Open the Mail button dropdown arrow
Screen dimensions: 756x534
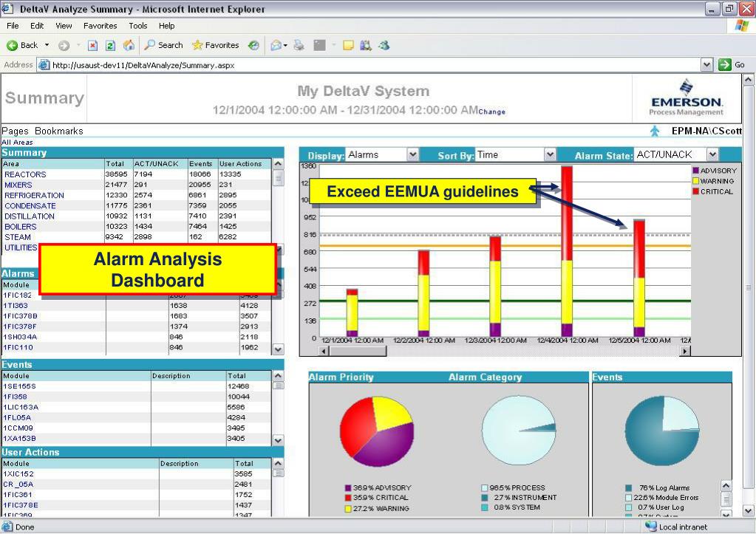(285, 46)
